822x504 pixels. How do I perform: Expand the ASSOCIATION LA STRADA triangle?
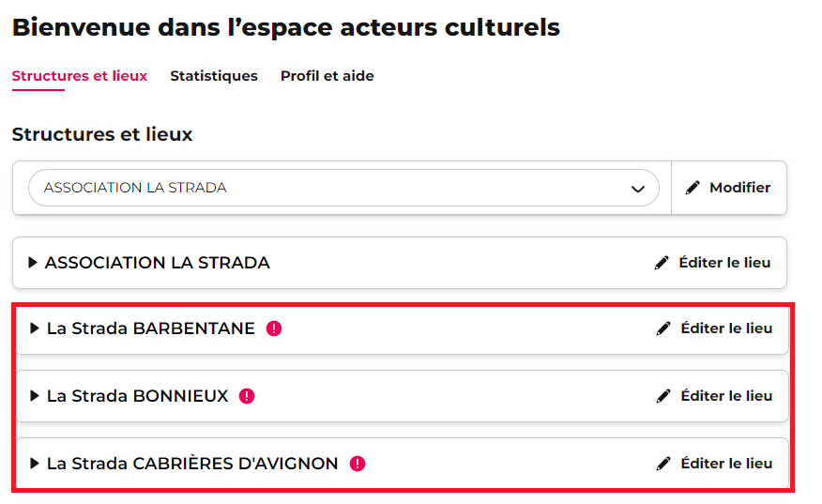(x=33, y=262)
